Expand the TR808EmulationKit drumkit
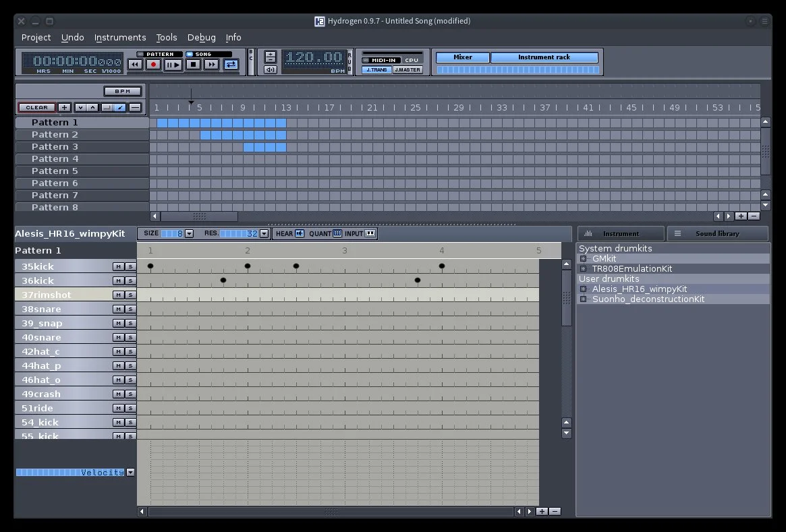This screenshot has height=532, width=786. click(x=583, y=269)
